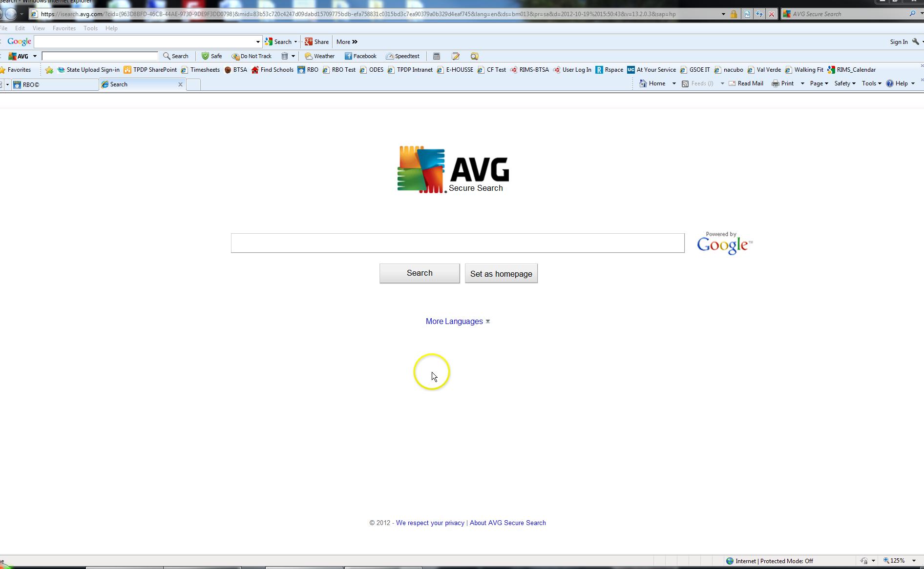Open the Favorites menu
The height and width of the screenshot is (569, 924).
click(64, 28)
